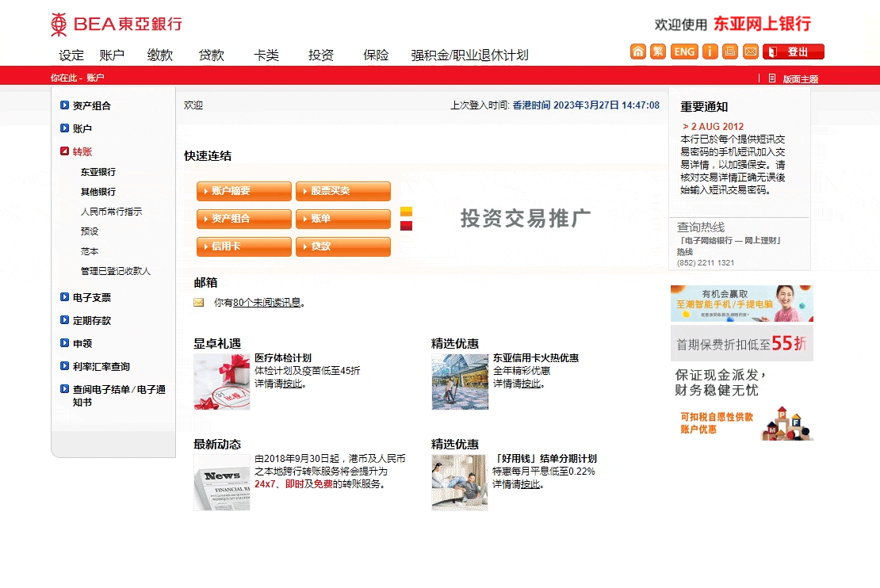This screenshot has height=588, width=880.
Task: Click the 贷款 quick link button
Action: point(343,246)
